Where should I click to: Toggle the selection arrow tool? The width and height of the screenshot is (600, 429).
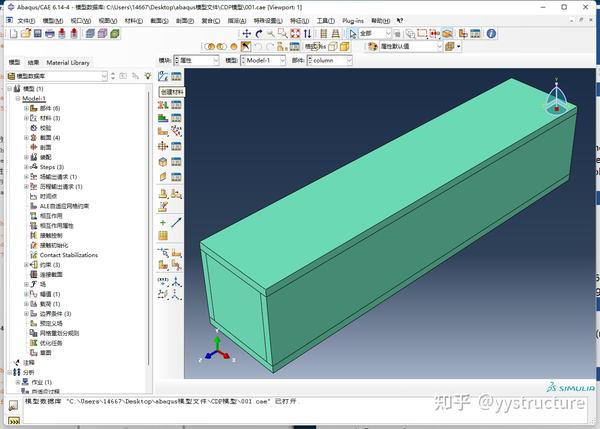pos(352,34)
